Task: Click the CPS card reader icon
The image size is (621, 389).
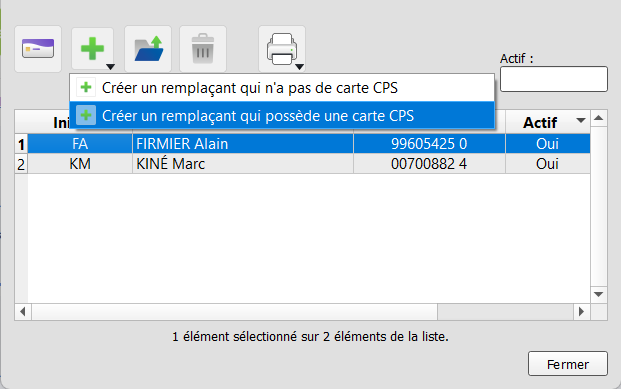Action: [38, 49]
